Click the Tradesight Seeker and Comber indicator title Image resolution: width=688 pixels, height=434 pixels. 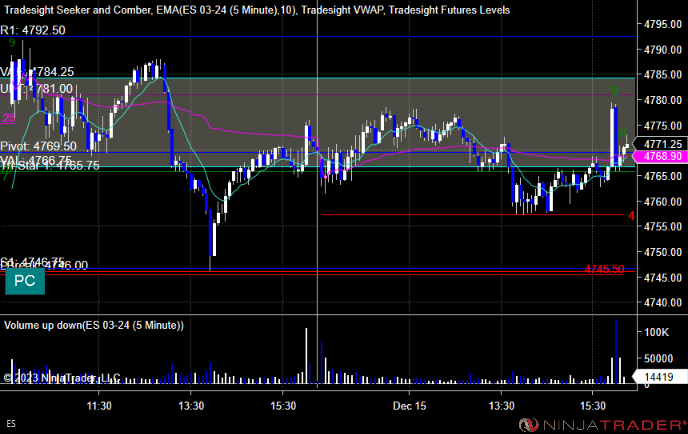[x=78, y=10]
